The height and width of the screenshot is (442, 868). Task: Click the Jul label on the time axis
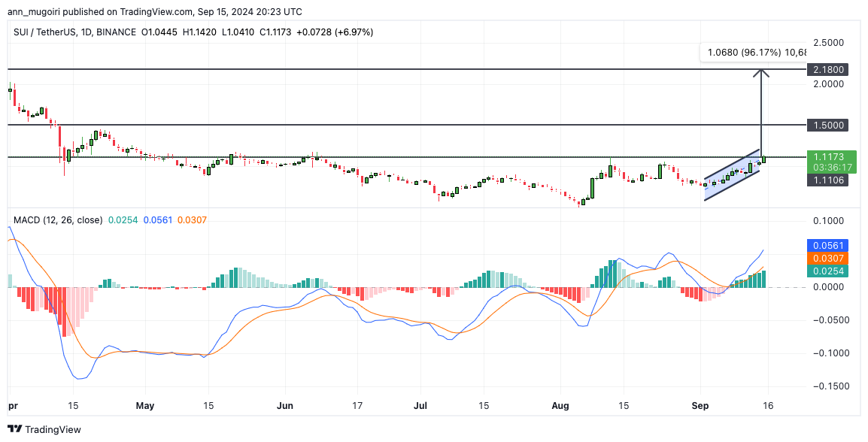(x=420, y=405)
